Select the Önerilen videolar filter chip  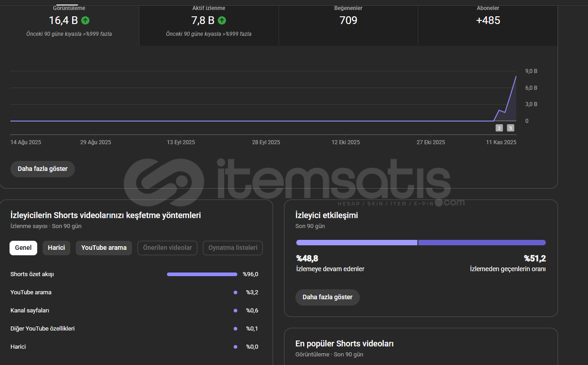[x=167, y=248]
